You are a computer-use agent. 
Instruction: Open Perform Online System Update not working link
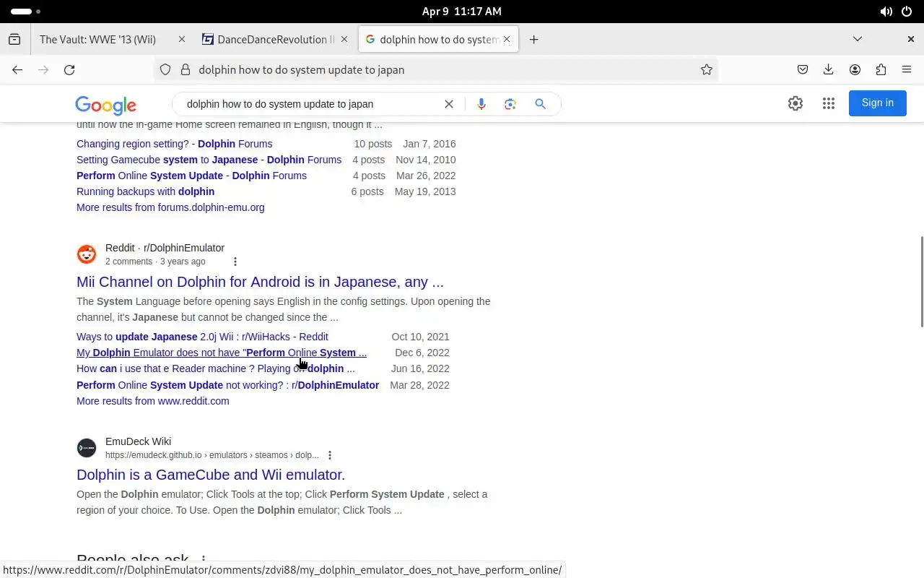pos(228,385)
